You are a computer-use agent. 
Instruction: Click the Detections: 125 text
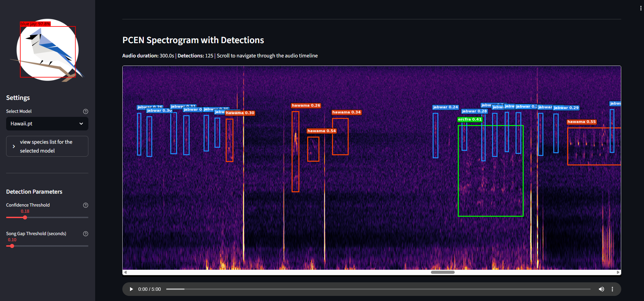click(195, 56)
